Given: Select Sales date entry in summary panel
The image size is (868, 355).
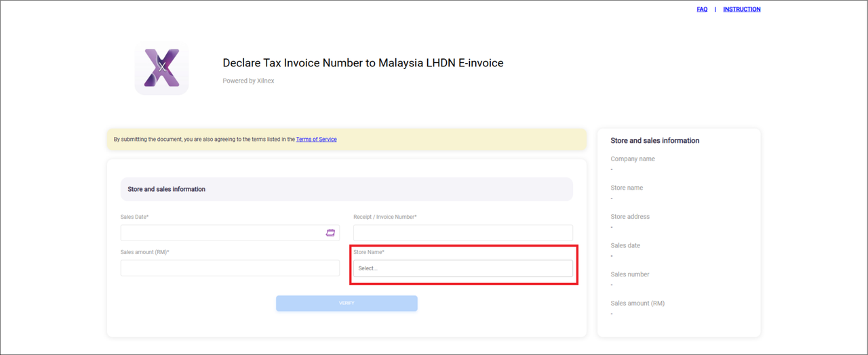Looking at the screenshot, I should click(625, 245).
